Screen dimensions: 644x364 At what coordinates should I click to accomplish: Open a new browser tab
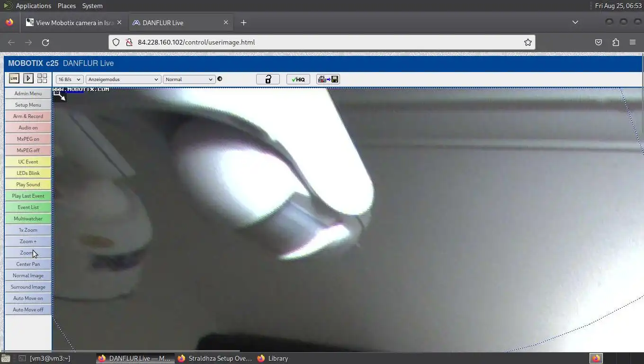tap(243, 22)
